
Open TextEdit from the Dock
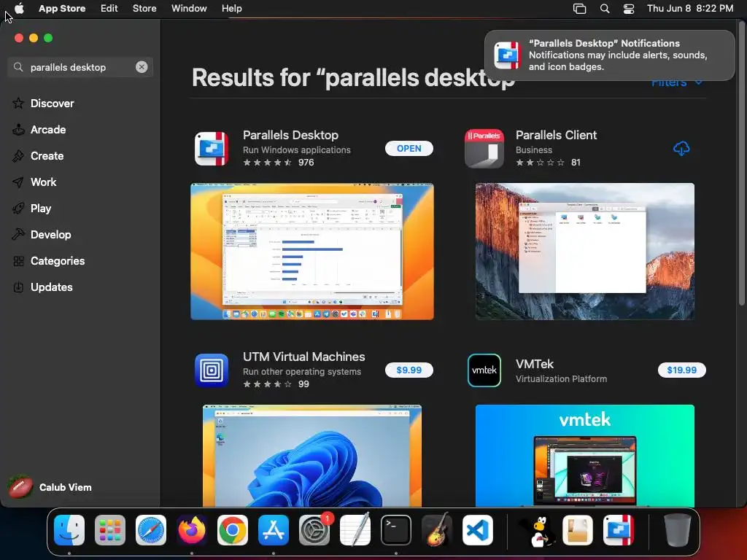pos(355,530)
